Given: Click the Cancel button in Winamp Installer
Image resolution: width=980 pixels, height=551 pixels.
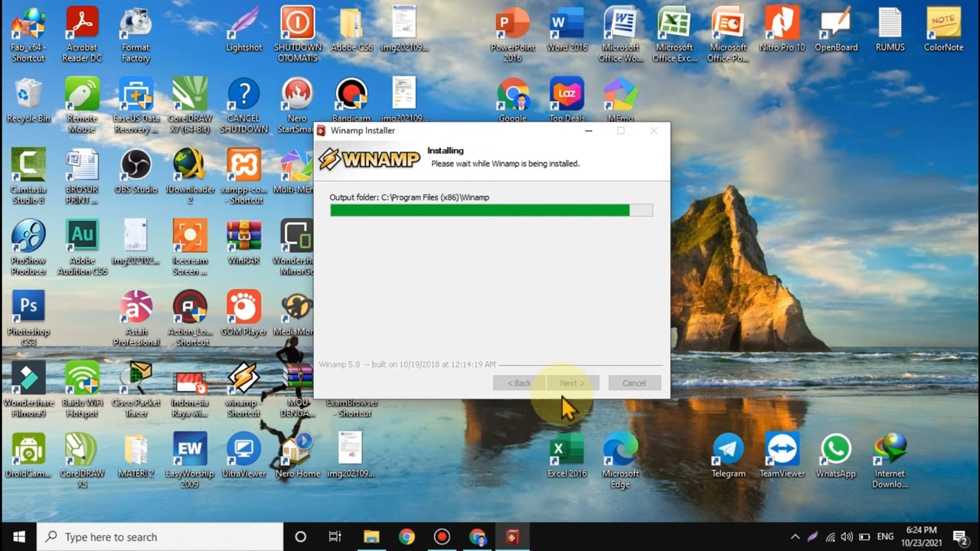Looking at the screenshot, I should [634, 383].
